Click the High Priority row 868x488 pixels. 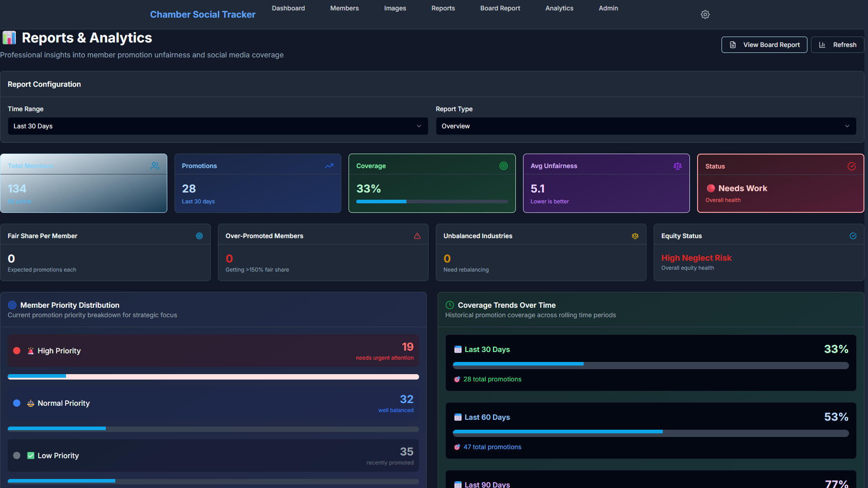(213, 351)
